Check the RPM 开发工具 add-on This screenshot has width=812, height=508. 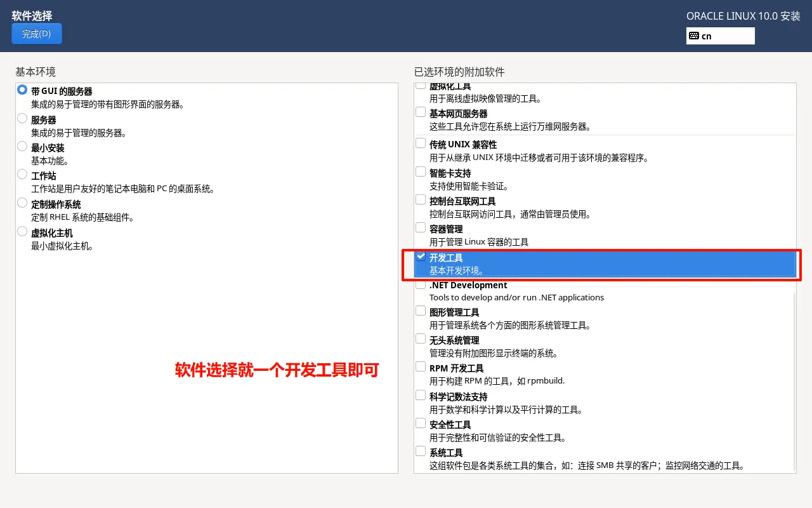[x=421, y=366]
